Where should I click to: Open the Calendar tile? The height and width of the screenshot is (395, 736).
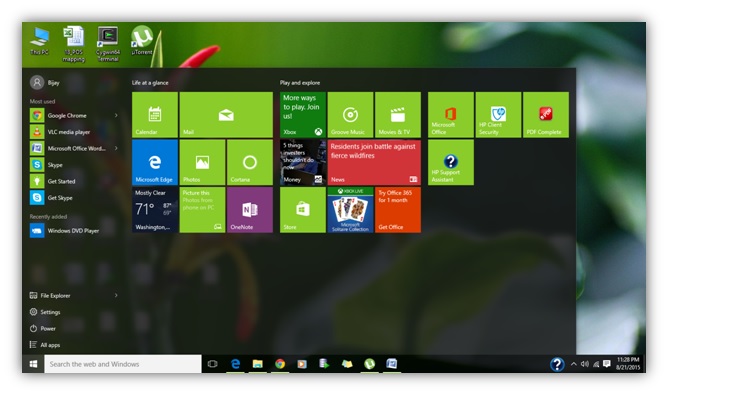pos(155,114)
